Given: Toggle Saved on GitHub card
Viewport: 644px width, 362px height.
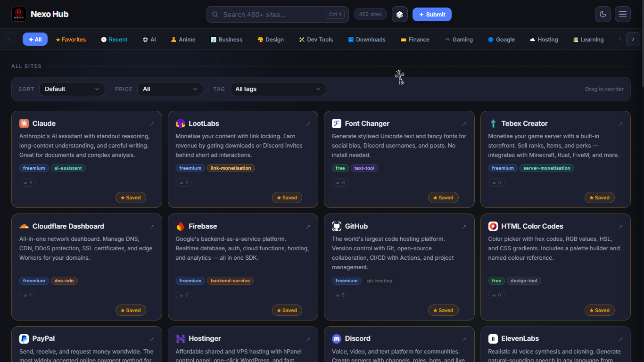Looking at the screenshot, I should click(443, 310).
